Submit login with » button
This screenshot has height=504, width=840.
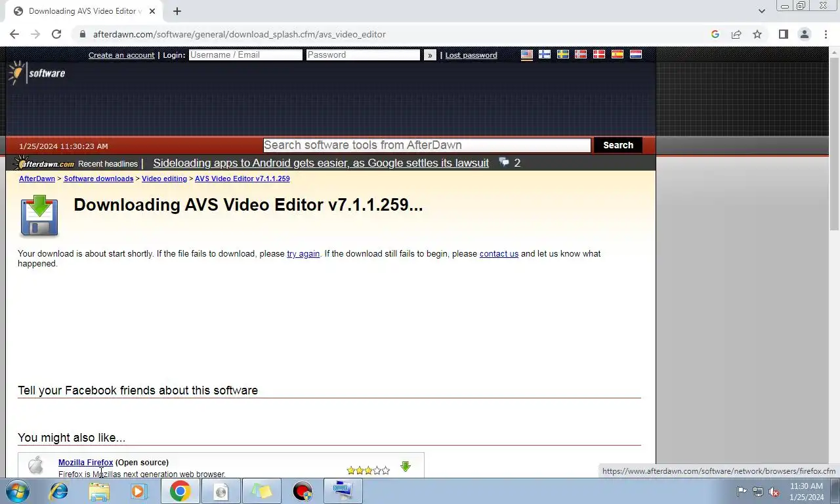coord(430,55)
